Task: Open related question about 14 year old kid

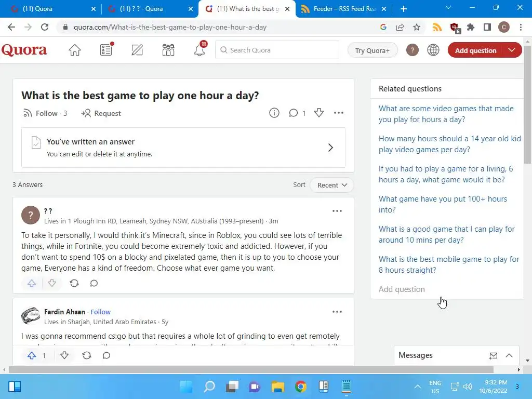Action: (x=449, y=144)
